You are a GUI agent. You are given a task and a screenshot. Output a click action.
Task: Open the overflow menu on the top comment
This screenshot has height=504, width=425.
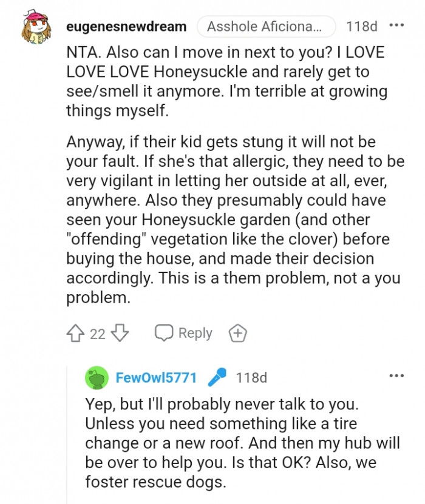pyautogui.click(x=398, y=24)
